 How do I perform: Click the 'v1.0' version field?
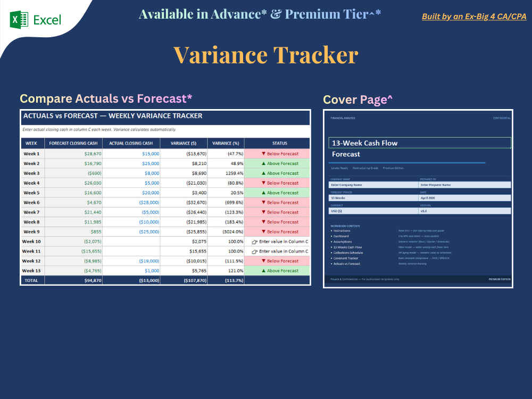click(464, 211)
